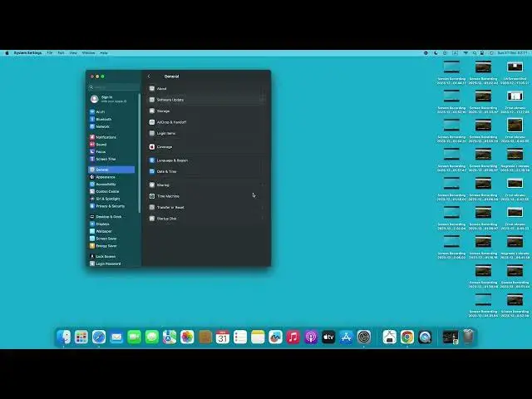Go back using the chevron beside General title
The height and width of the screenshot is (399, 532).
149,76
